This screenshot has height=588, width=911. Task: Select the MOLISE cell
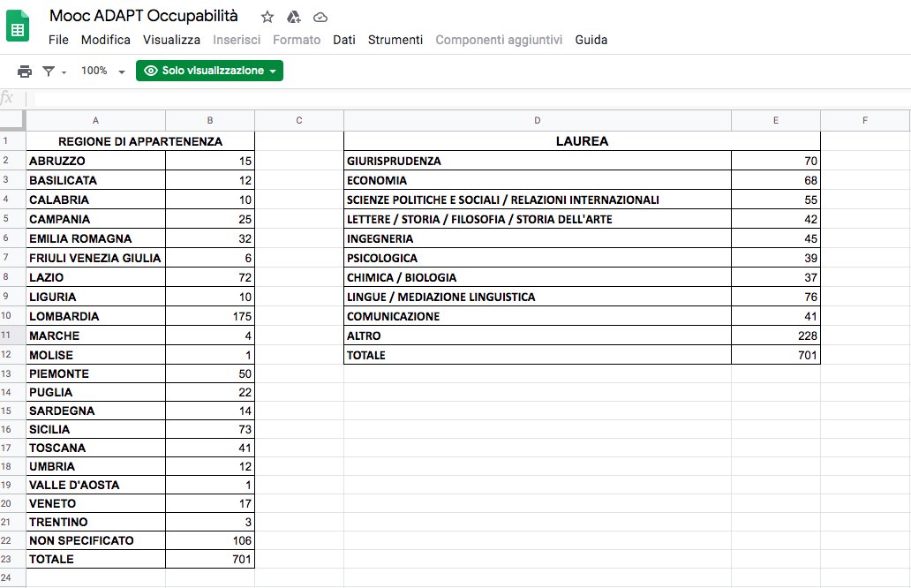pos(96,355)
